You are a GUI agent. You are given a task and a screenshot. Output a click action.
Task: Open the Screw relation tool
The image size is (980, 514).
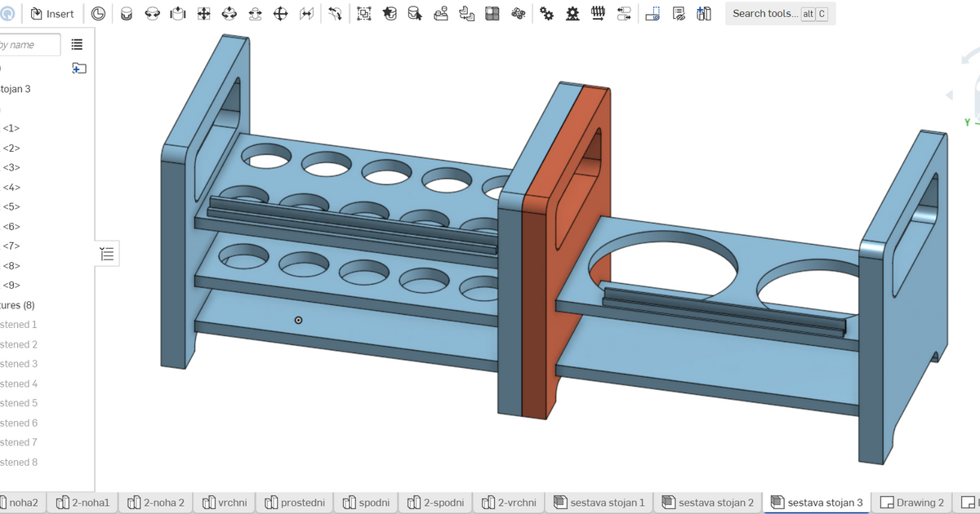[x=598, y=13]
